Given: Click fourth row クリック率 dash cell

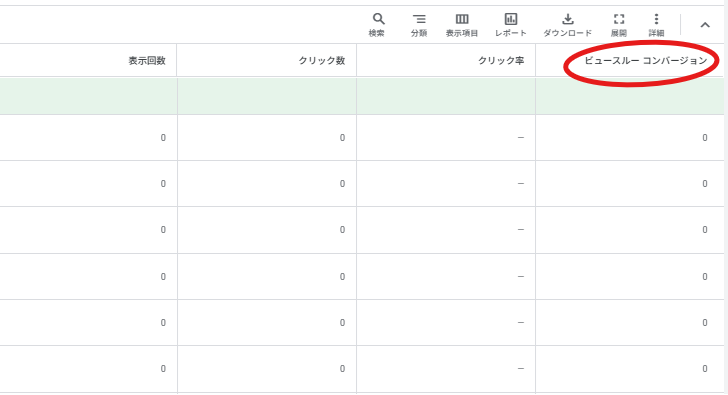Looking at the screenshot, I should (x=520, y=277).
